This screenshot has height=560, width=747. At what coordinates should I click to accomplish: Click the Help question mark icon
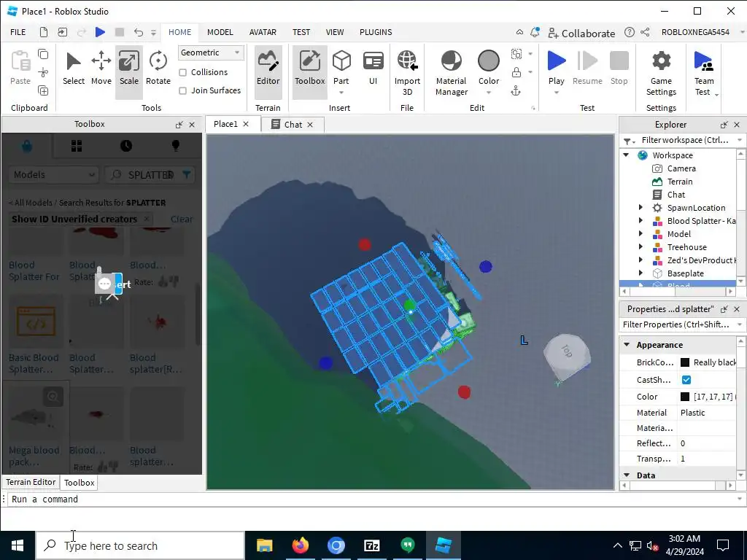(x=630, y=32)
